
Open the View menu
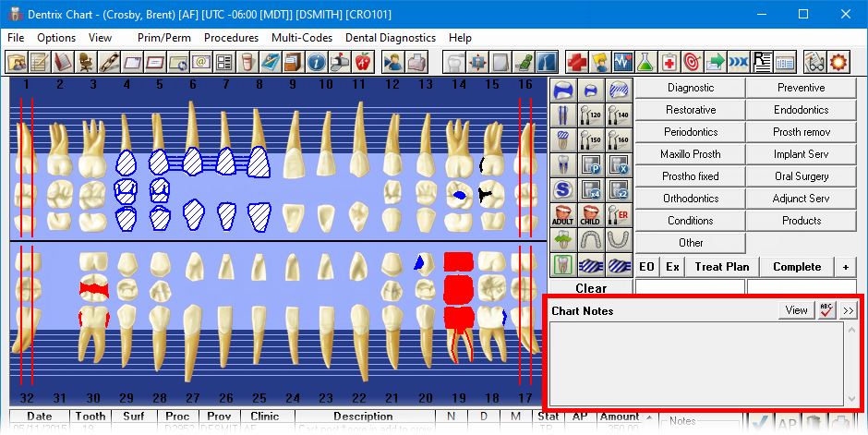[101, 38]
